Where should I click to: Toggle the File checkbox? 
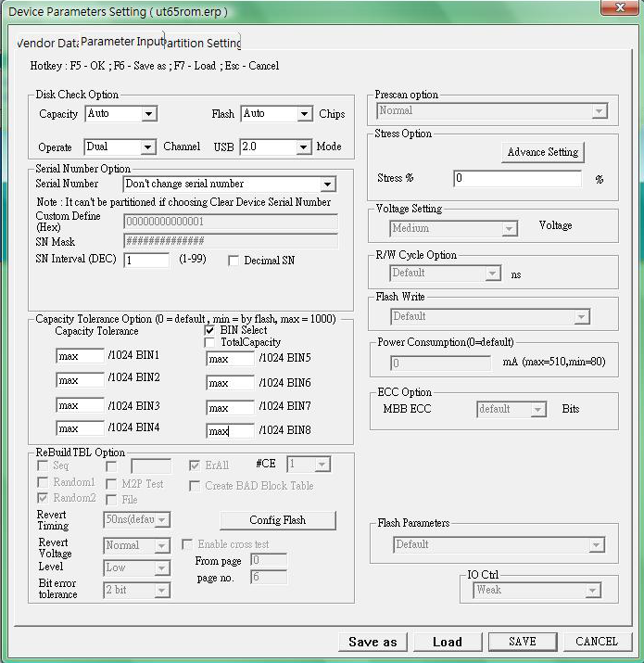click(111, 500)
